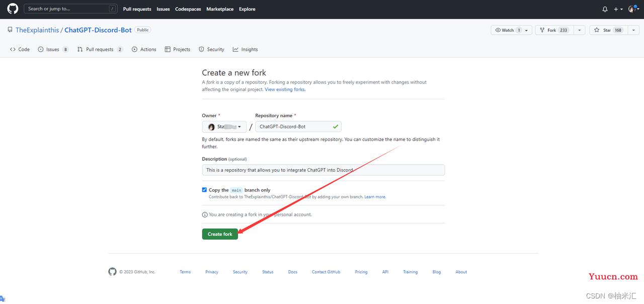Click the repository book icon

coord(10,30)
